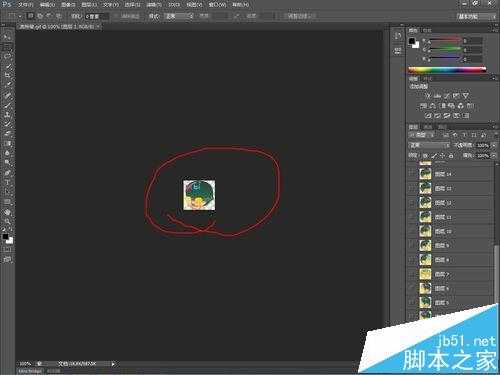This screenshot has width=500, height=375.
Task: Open the 窗口(W) menu
Action: click(x=217, y=5)
